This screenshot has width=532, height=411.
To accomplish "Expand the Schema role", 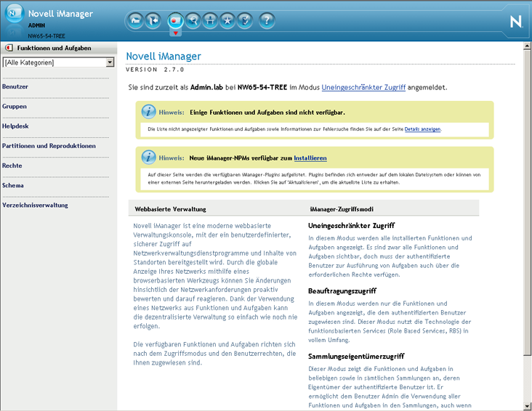I will (x=13, y=185).
